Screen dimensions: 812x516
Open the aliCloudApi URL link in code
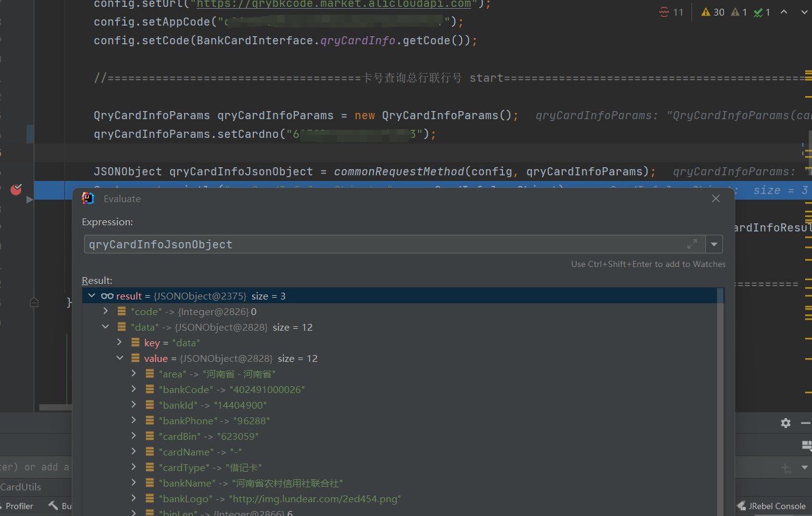point(334,4)
